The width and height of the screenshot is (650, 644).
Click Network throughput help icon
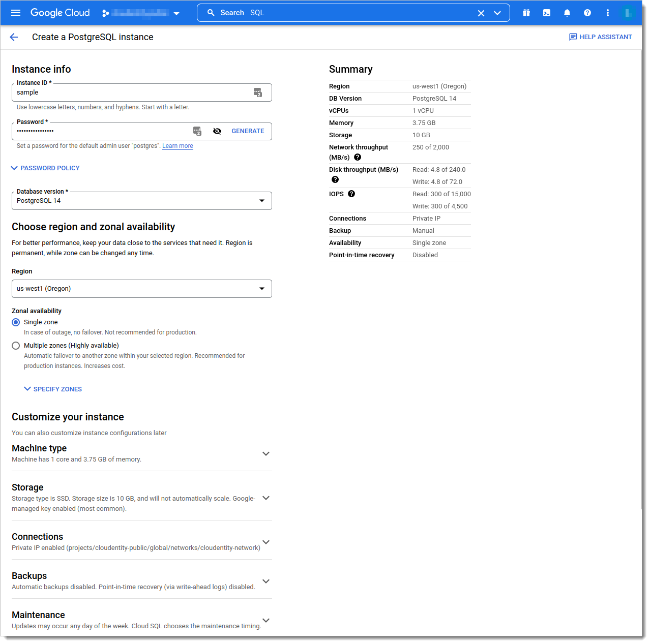[x=358, y=157]
